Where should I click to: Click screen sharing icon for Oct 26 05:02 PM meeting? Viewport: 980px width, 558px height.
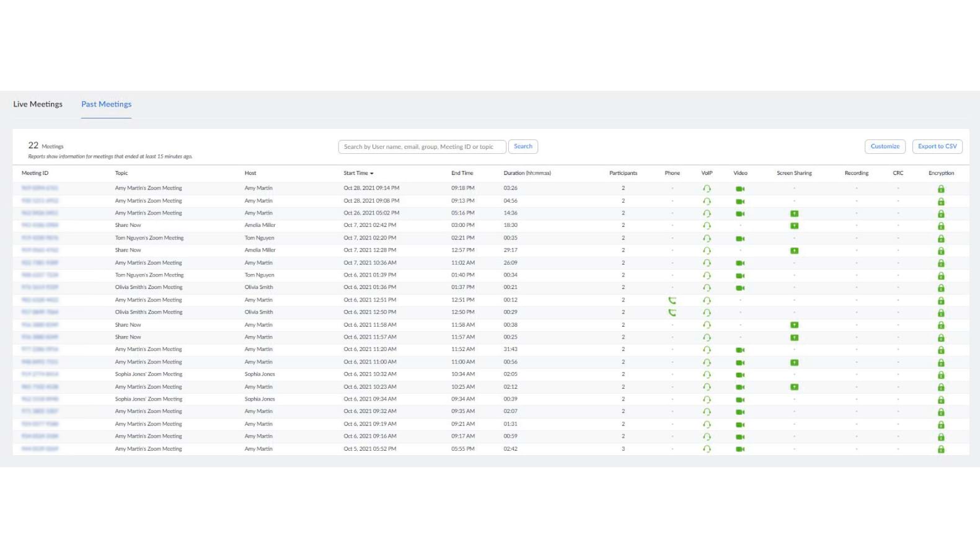click(794, 213)
